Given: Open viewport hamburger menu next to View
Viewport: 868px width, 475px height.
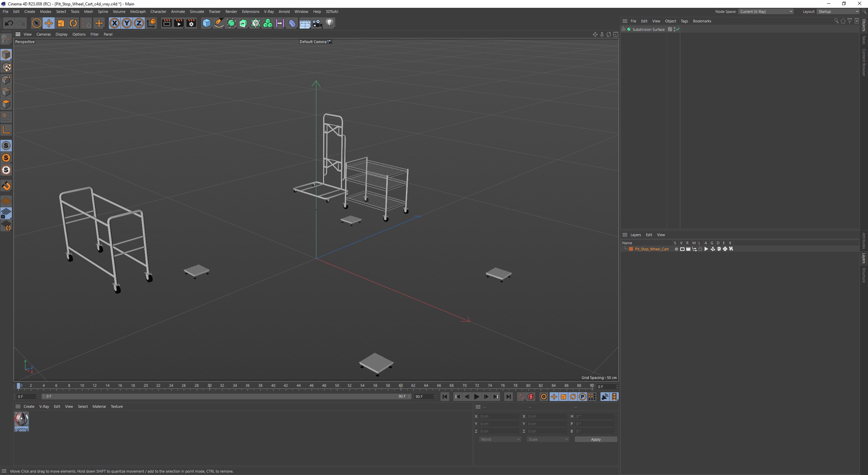Looking at the screenshot, I should point(18,34).
